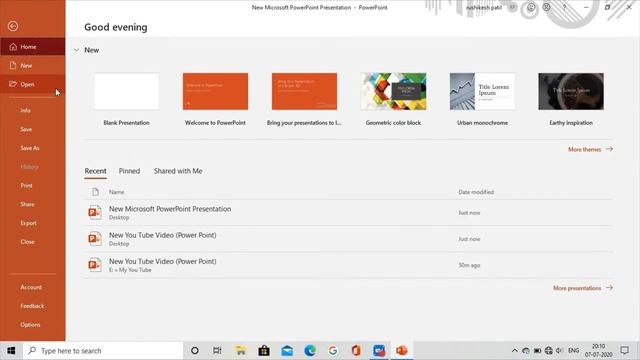
Task: Collapse the New section chevron
Action: pos(76,50)
